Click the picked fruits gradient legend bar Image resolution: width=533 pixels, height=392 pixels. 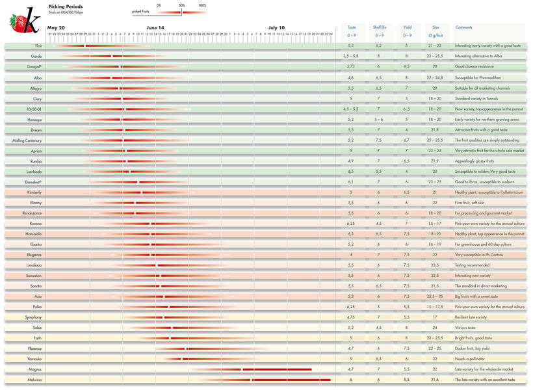(x=182, y=12)
